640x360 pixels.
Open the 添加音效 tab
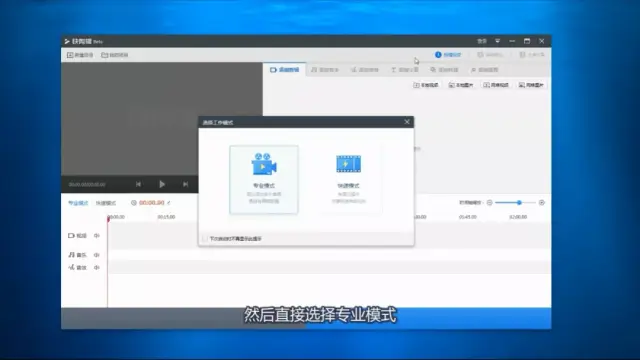[x=365, y=70]
